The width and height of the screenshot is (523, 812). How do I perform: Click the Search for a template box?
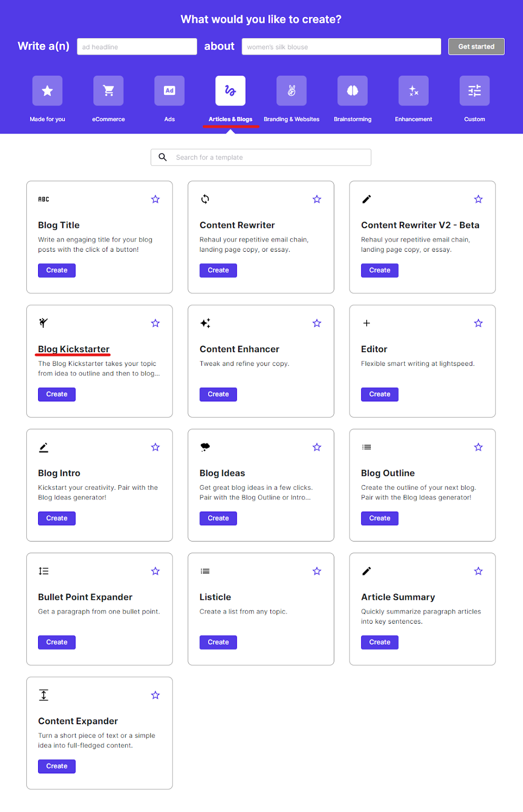click(x=269, y=157)
